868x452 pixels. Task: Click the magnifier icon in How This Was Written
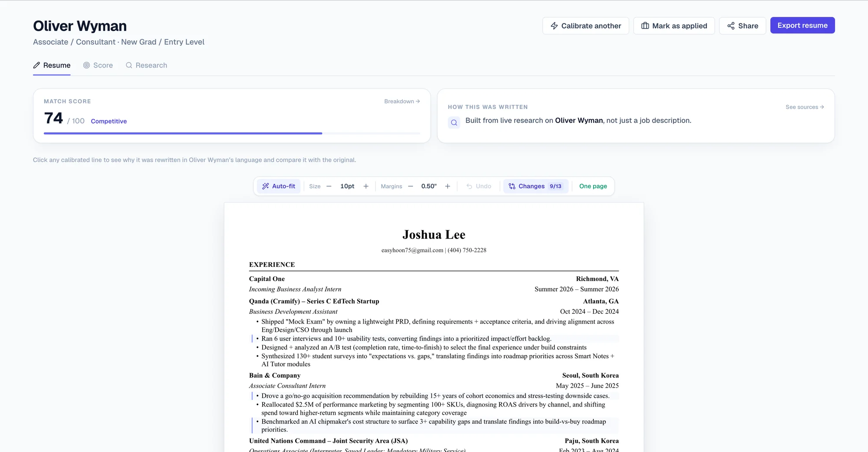coord(454,122)
